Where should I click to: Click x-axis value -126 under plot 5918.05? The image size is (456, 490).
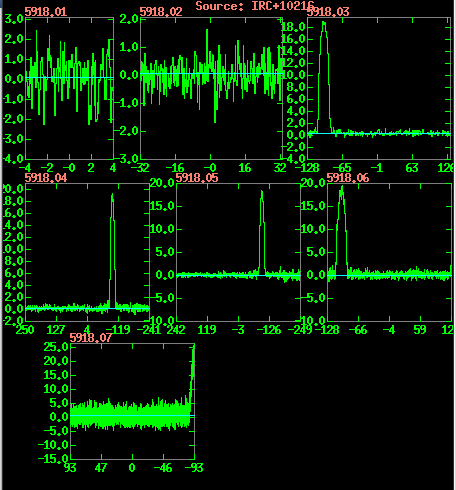(x=269, y=330)
